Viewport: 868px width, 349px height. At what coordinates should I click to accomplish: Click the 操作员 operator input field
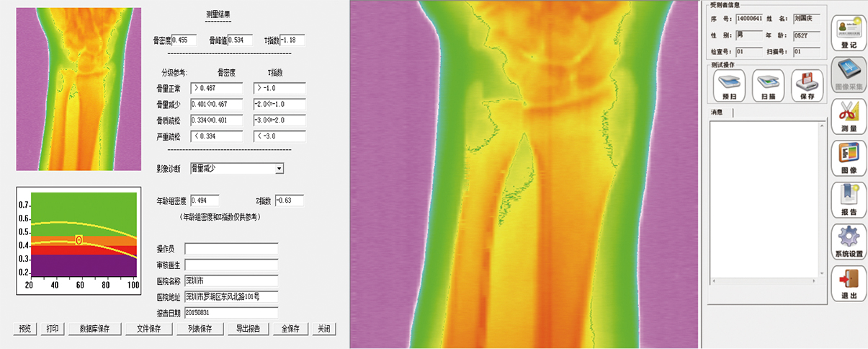231,249
